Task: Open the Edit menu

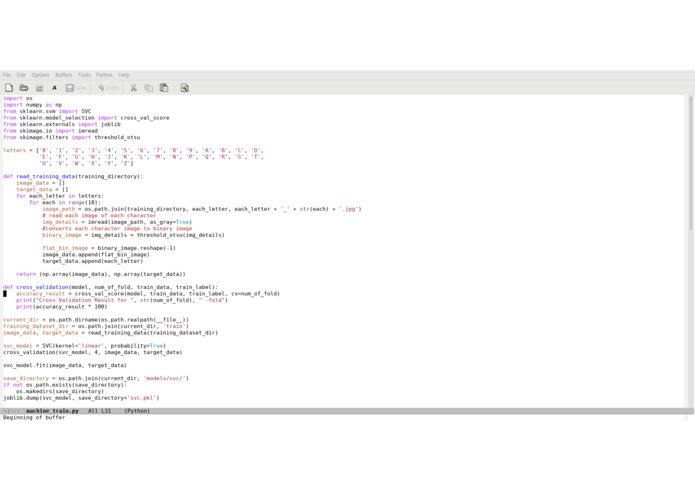Action: pos(21,75)
